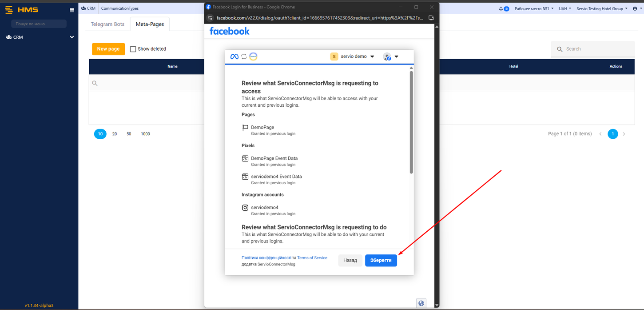
Task: Click the CRM icon in the tab strip
Action: (x=83, y=8)
